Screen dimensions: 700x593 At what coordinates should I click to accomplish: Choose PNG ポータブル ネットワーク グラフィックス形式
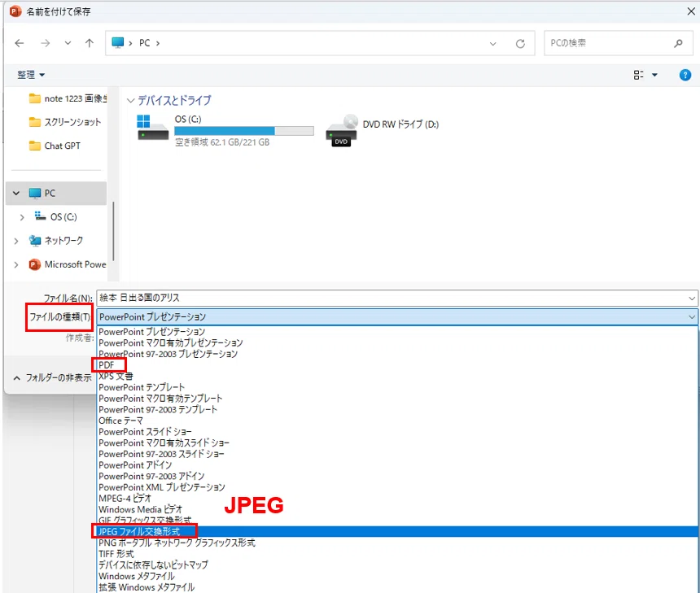397,543
